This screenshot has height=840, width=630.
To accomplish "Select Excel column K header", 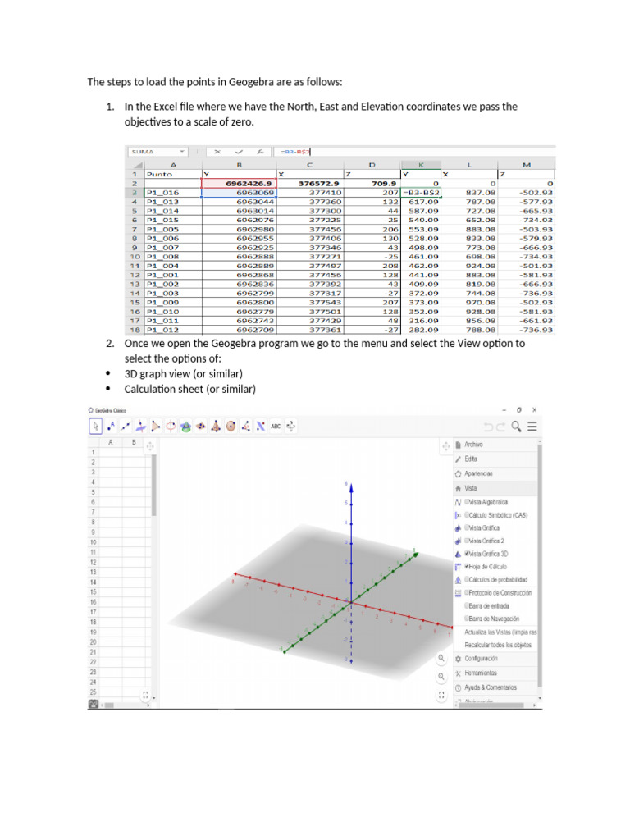I will (x=421, y=165).
